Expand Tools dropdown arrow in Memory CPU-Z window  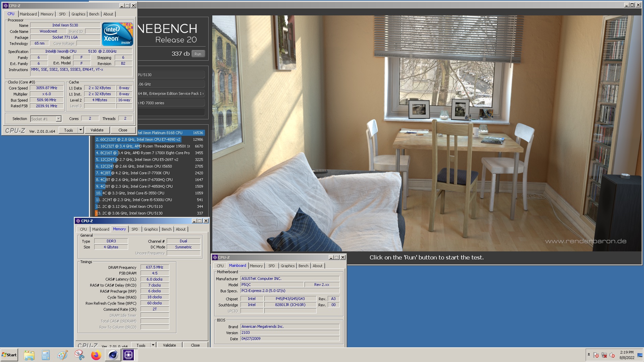(153, 345)
